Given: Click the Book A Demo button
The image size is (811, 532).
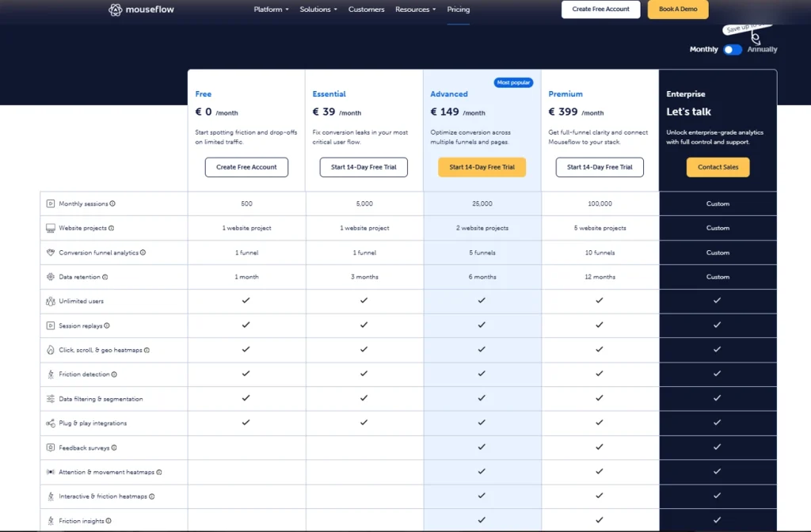Looking at the screenshot, I should tap(677, 9).
